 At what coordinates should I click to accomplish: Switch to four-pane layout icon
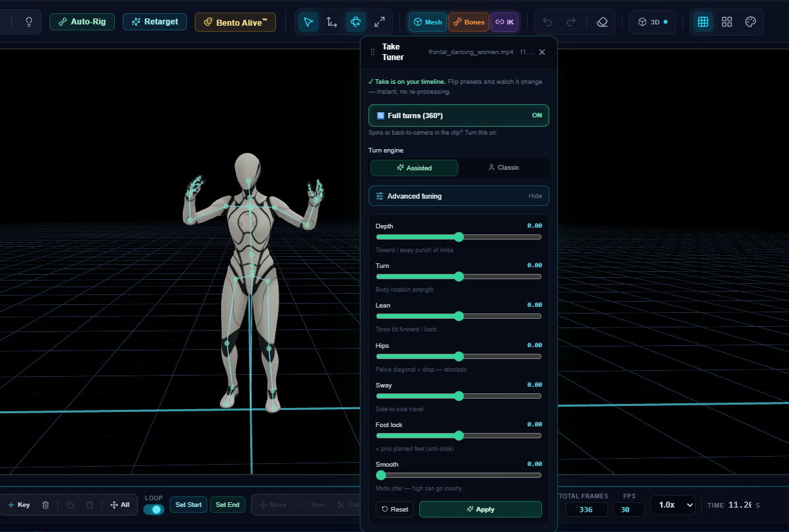[x=726, y=22]
